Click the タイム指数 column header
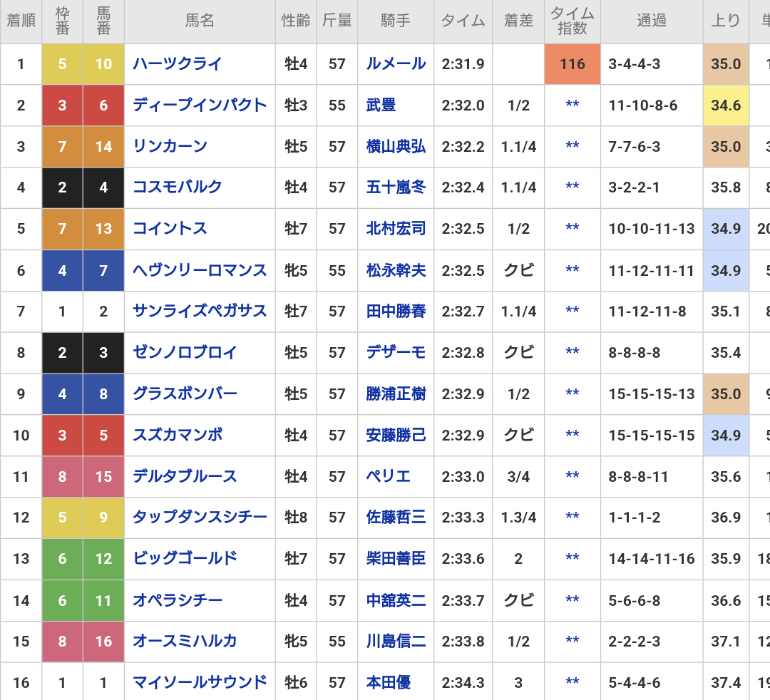This screenshot has height=700, width=770. [x=572, y=21]
